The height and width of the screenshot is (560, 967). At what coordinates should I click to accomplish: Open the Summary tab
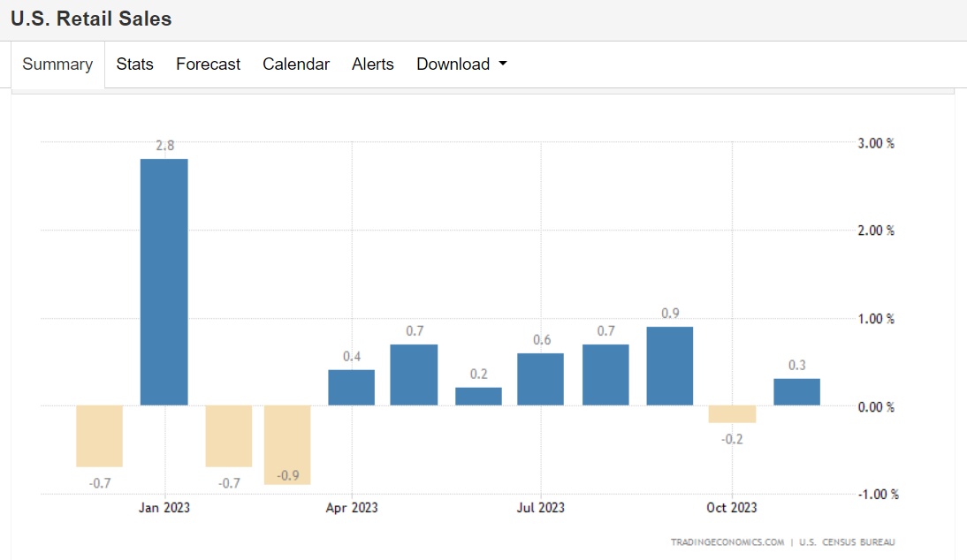pyautogui.click(x=57, y=64)
